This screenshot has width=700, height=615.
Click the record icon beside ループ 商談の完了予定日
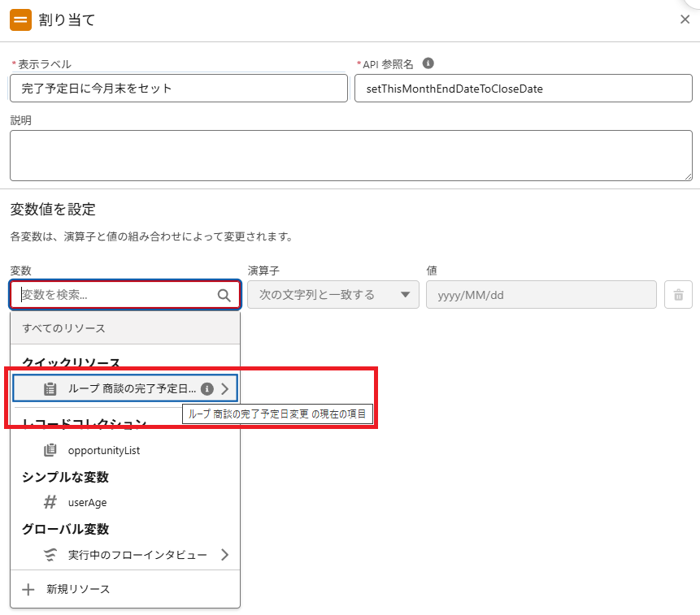tap(50, 389)
